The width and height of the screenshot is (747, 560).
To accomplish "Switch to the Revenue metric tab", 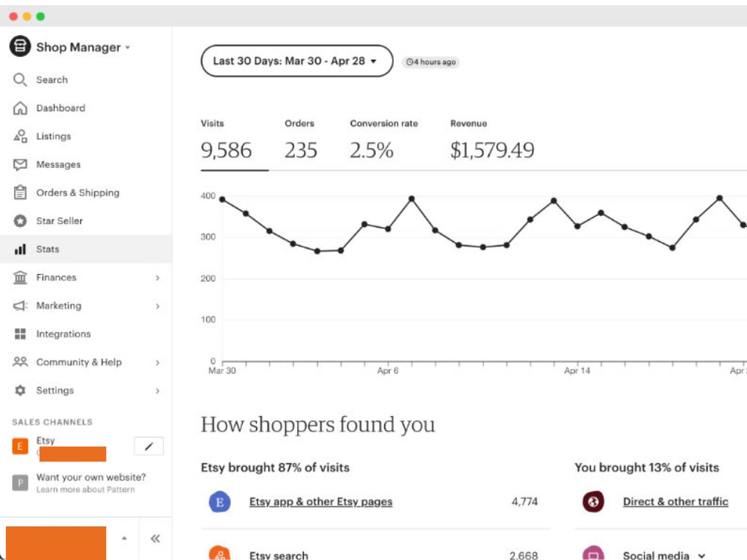I will tap(492, 141).
